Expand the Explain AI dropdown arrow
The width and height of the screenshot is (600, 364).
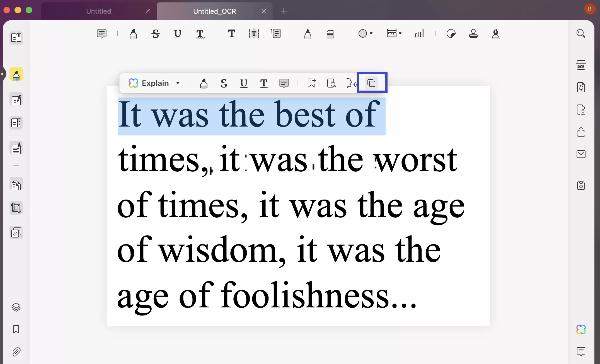(178, 83)
